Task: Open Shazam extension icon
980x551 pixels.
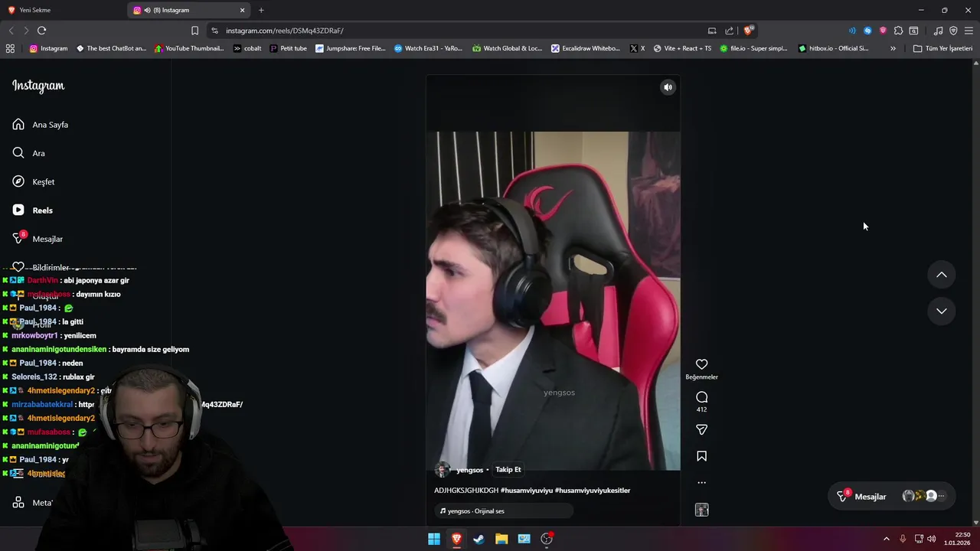Action: (x=867, y=31)
